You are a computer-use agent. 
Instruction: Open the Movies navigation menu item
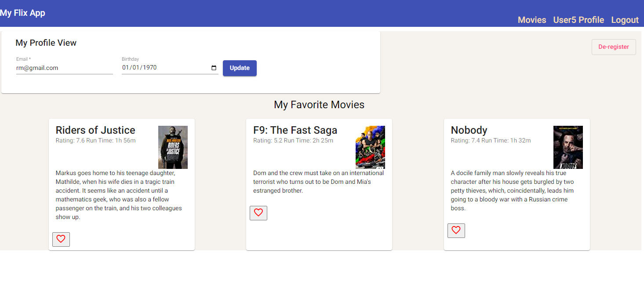[x=532, y=19]
